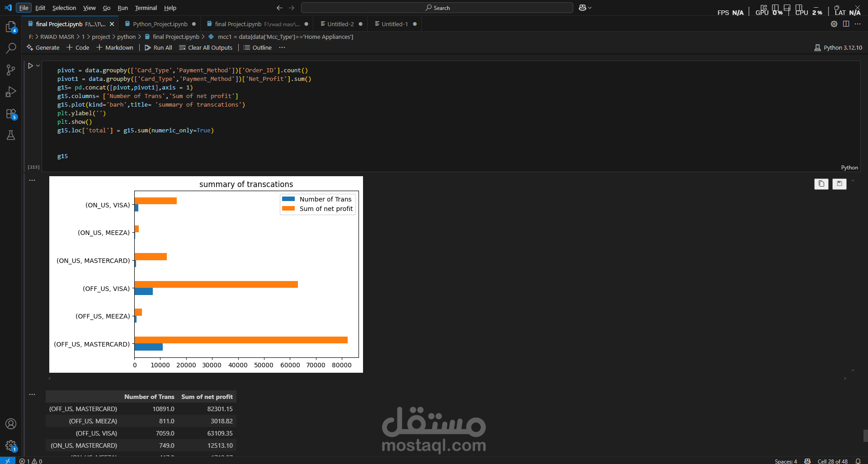The height and width of the screenshot is (464, 868).
Task: Open the Testing flask view
Action: 11,135
